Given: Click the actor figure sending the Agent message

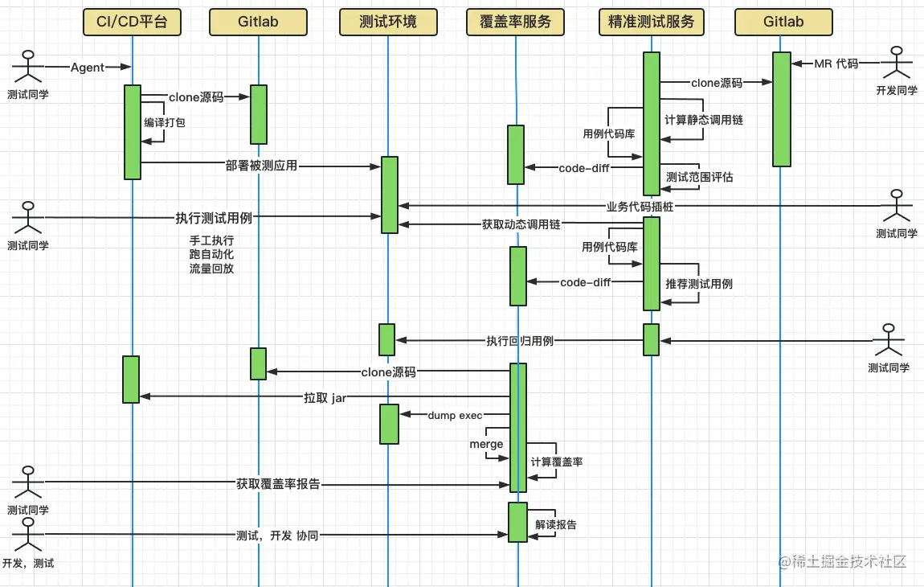Looking at the screenshot, I should click(27, 67).
